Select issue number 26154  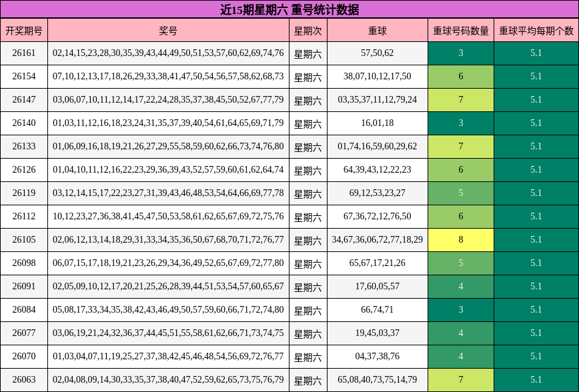point(24,77)
